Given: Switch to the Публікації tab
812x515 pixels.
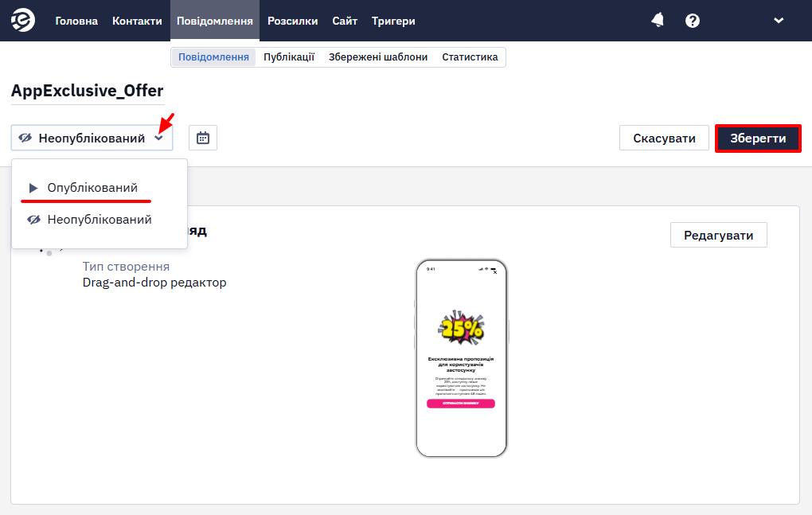Looking at the screenshot, I should click(x=289, y=57).
